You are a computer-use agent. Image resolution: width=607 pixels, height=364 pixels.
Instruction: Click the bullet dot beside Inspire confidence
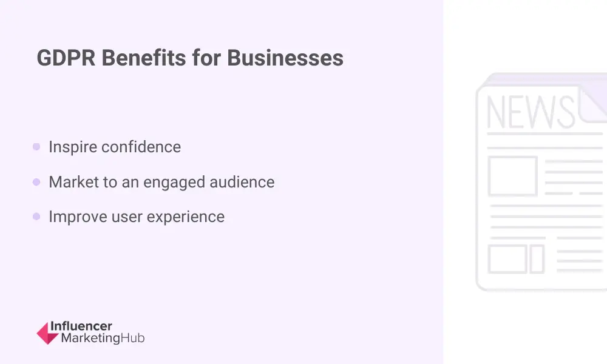pyautogui.click(x=36, y=147)
